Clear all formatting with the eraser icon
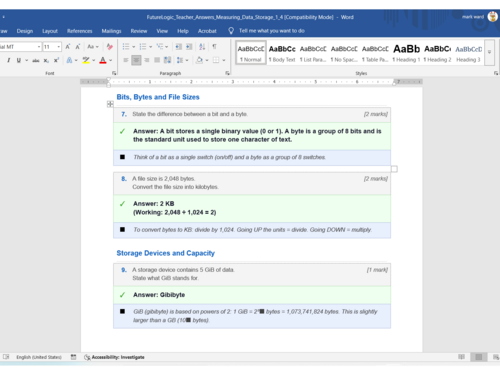 (x=110, y=47)
